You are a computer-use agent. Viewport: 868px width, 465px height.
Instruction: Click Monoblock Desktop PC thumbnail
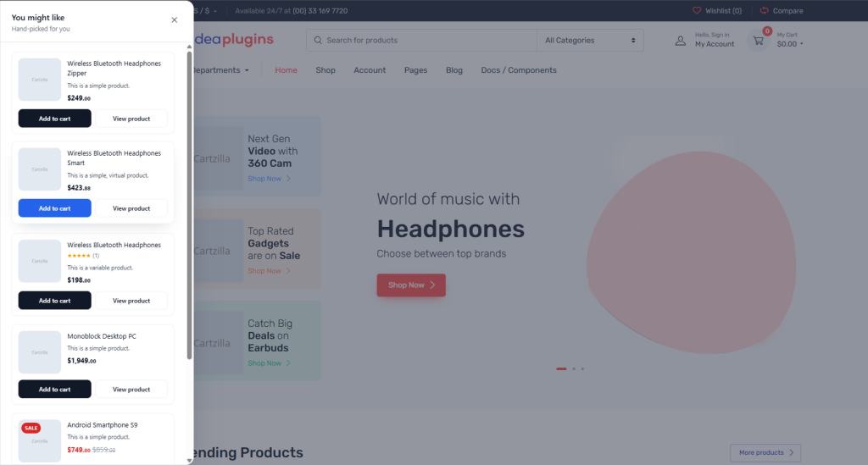[x=40, y=352]
